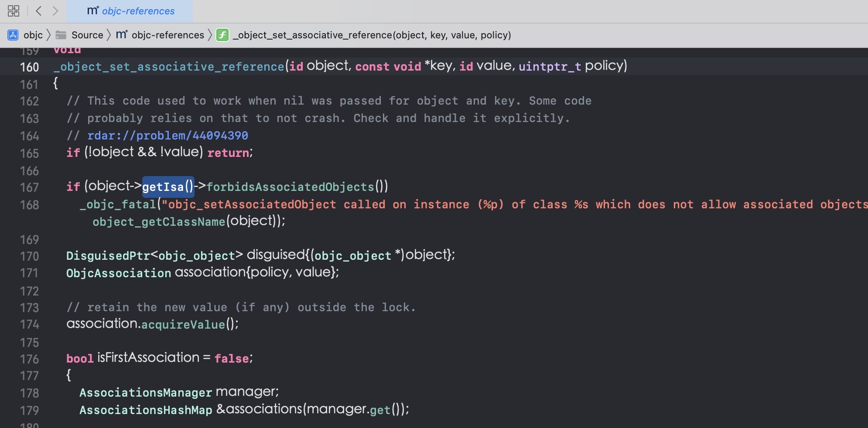Open the objc-references file breadcrumb
The height and width of the screenshot is (428, 868).
168,35
